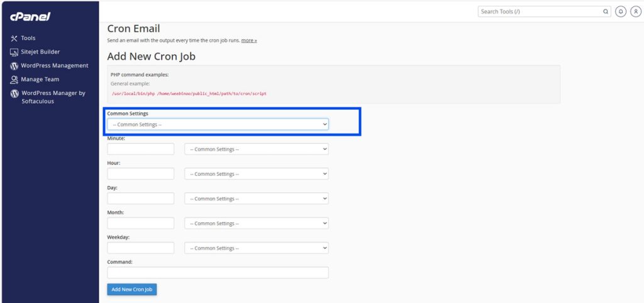Click the Tools wrench icon in sidebar
644x303 pixels.
coord(14,38)
